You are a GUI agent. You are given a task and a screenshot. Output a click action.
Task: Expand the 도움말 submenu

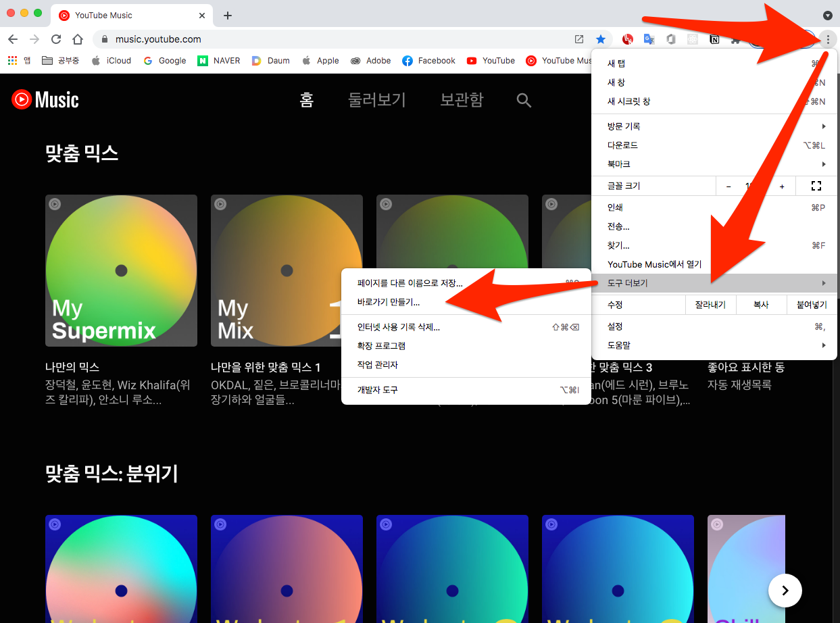coord(714,345)
